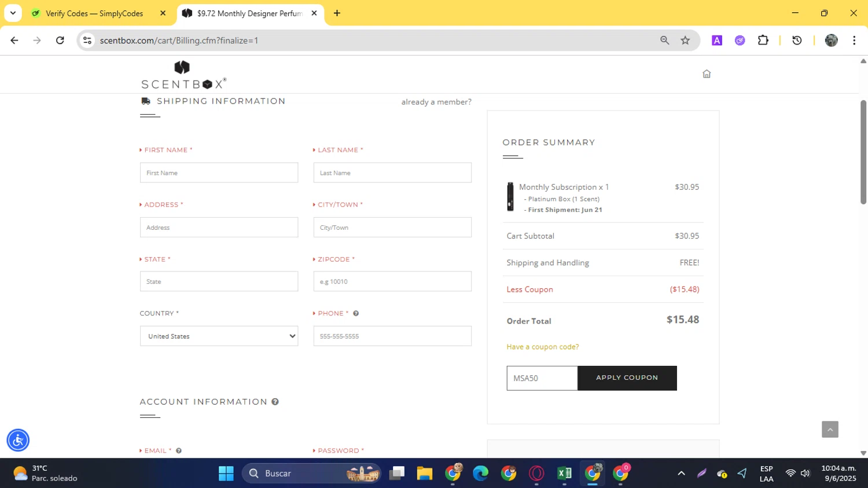Click the perfume bottle product thumbnail

click(x=510, y=197)
